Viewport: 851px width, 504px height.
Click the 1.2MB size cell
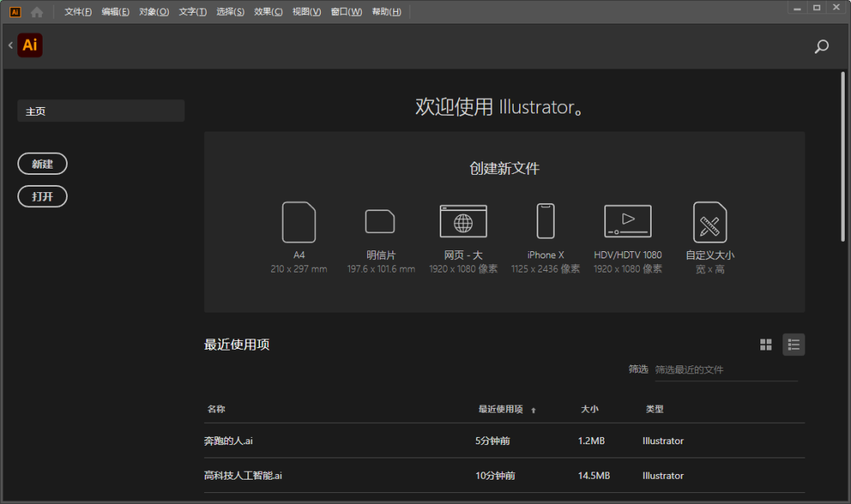pos(591,441)
